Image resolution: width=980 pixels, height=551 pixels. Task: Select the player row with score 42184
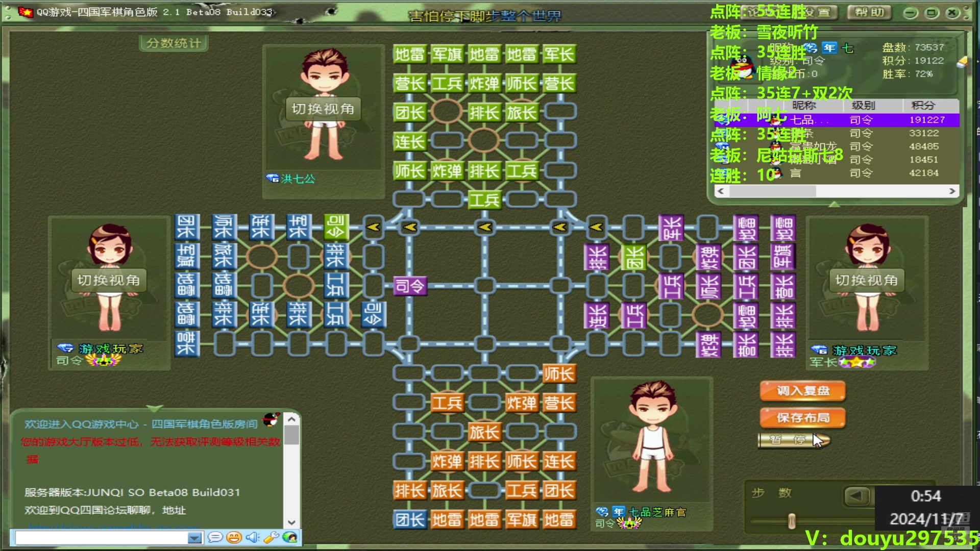(837, 173)
